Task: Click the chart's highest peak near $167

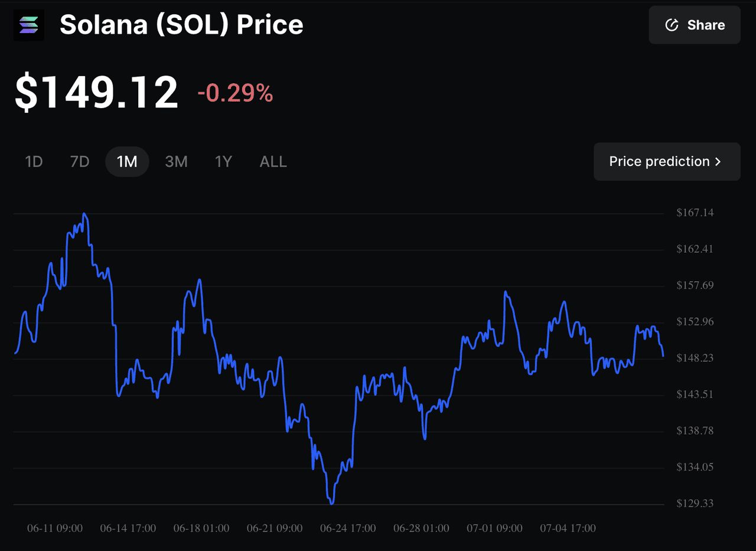Action: (84, 214)
